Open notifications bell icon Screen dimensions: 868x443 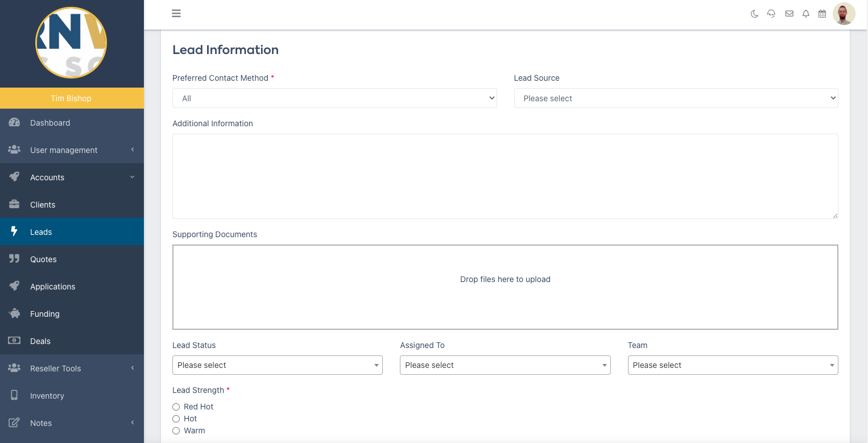click(x=805, y=14)
